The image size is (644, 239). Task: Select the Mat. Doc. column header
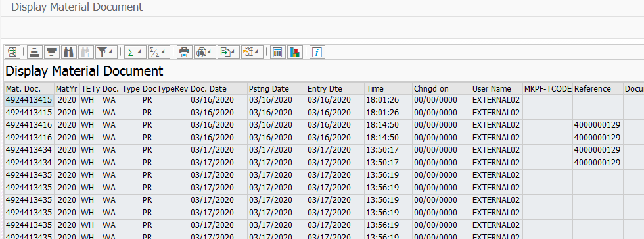coord(29,88)
